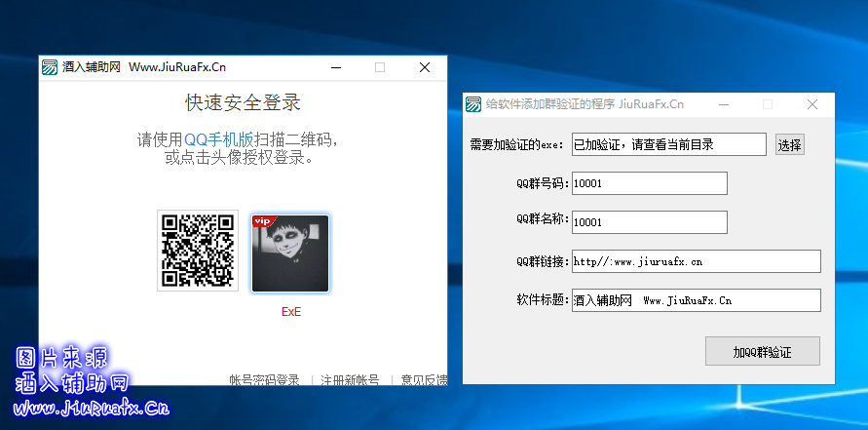Viewport: 868px width, 430px height.
Task: Focus the QQ群链接 input field
Action: 696,261
